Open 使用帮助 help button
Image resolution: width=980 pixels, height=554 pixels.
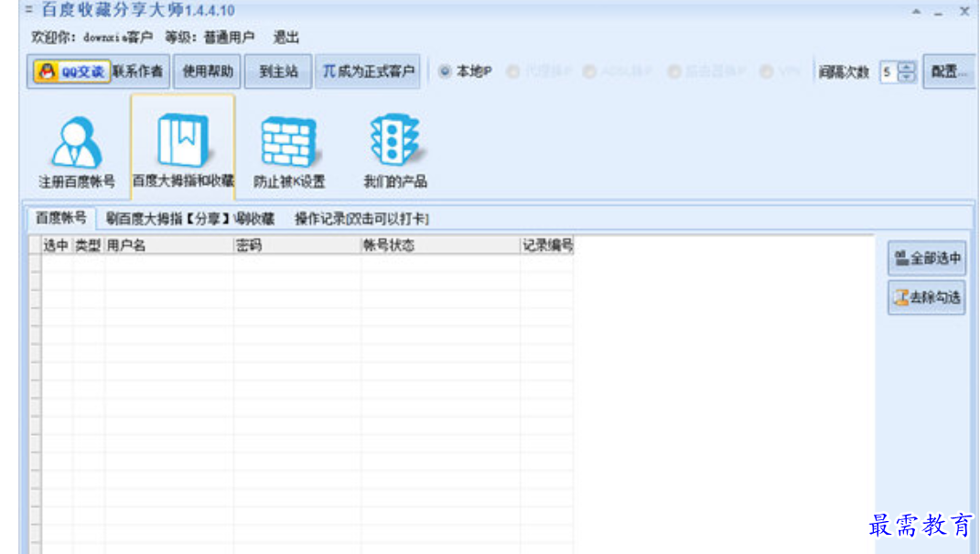(x=208, y=72)
